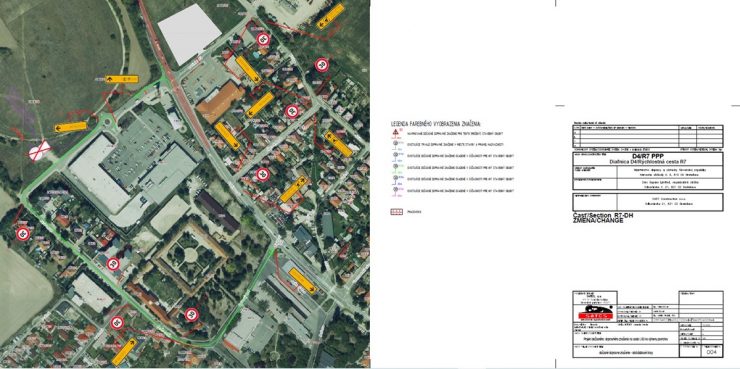Click the revision table header row in the title block
The height and width of the screenshot is (369, 740).
(648, 127)
